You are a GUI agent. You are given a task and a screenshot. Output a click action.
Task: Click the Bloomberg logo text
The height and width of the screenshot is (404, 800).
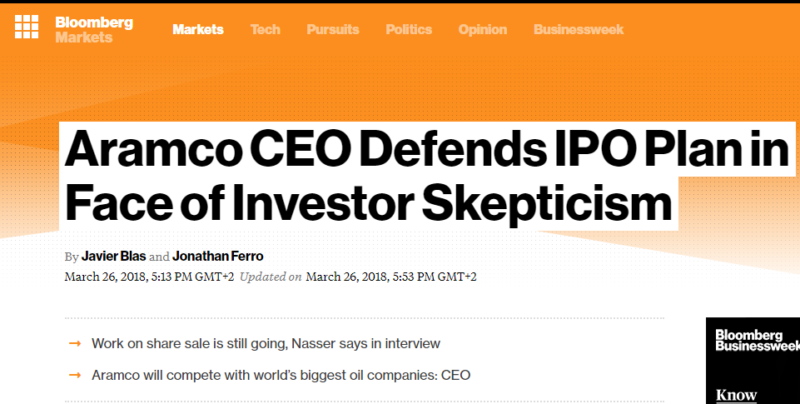94,22
